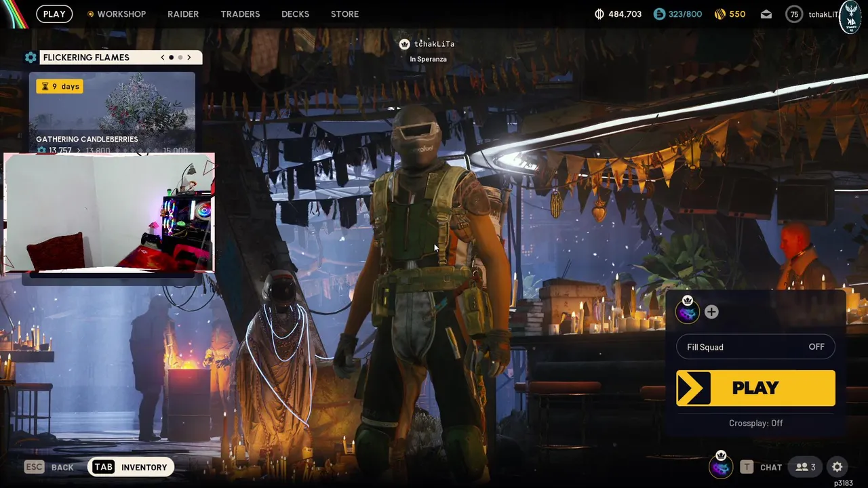
Task: Open INVENTORY with the TAB button
Action: pos(130,467)
